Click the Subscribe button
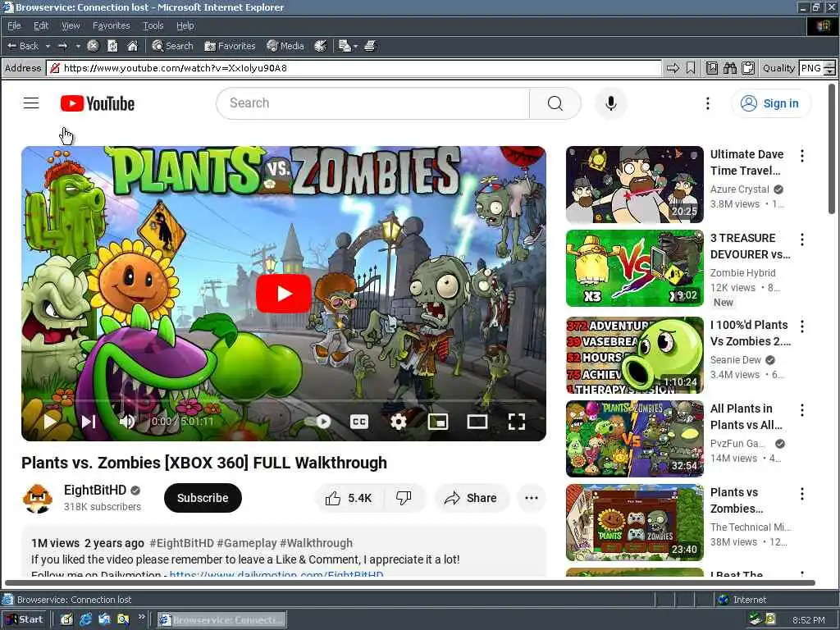This screenshot has height=630, width=840. point(203,498)
